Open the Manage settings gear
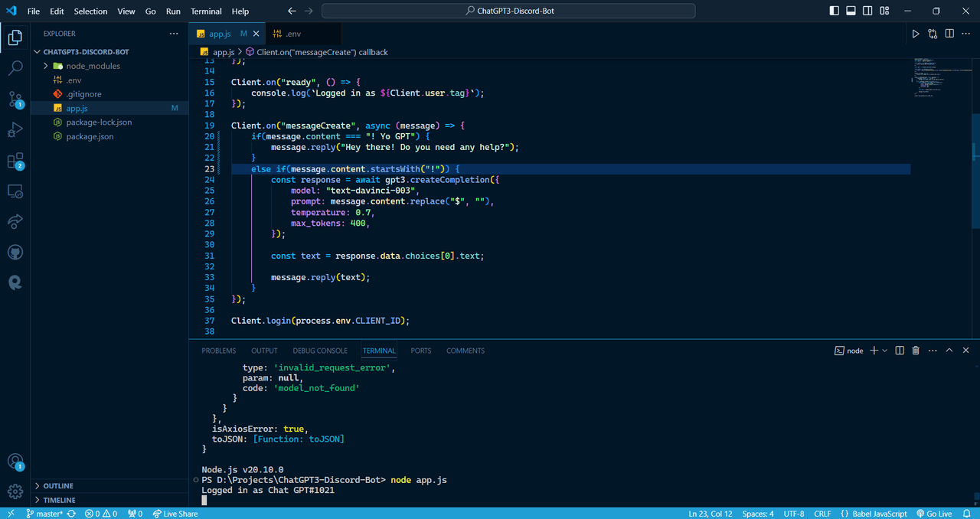Screen dimensions: 980x519 tap(15, 491)
